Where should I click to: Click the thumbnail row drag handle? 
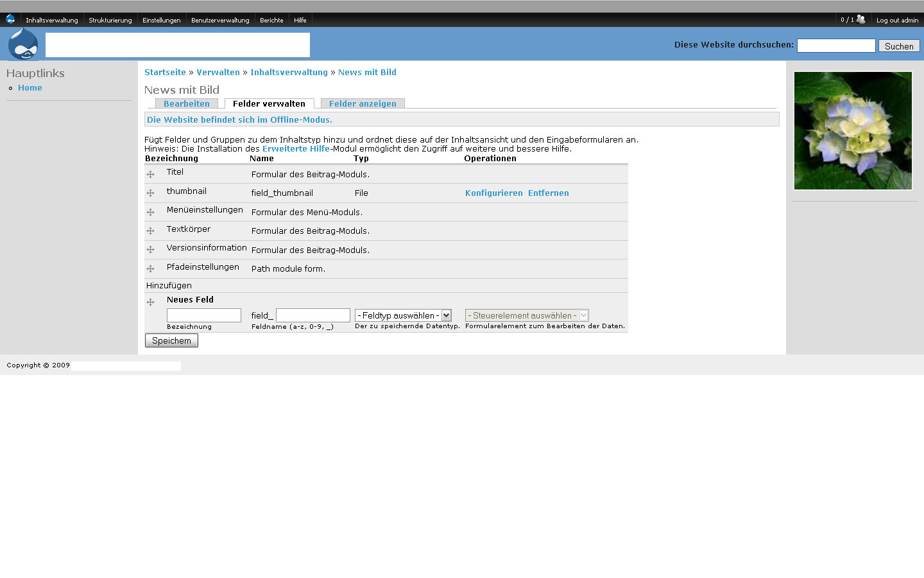[x=150, y=193]
